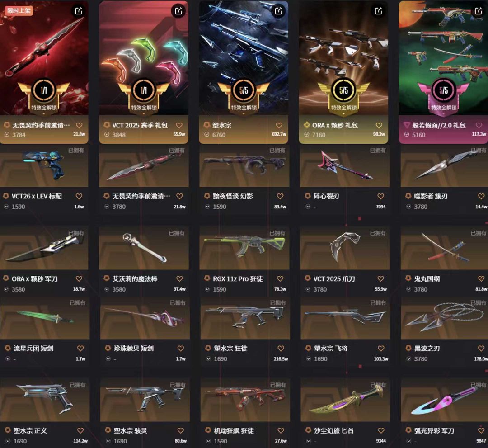488x448 pixels.
Task: Toggle heart favorite on 塑水宗 bundle
Action: click(279, 125)
